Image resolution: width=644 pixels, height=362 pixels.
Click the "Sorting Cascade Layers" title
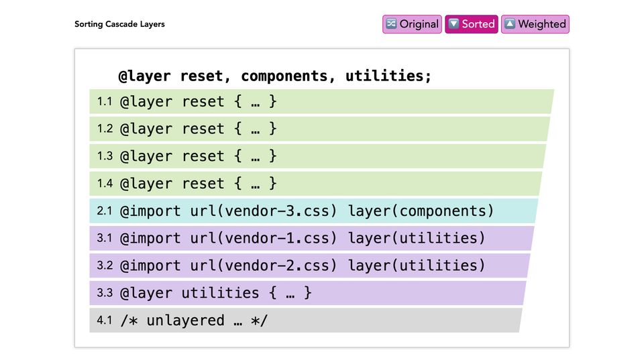(x=119, y=24)
